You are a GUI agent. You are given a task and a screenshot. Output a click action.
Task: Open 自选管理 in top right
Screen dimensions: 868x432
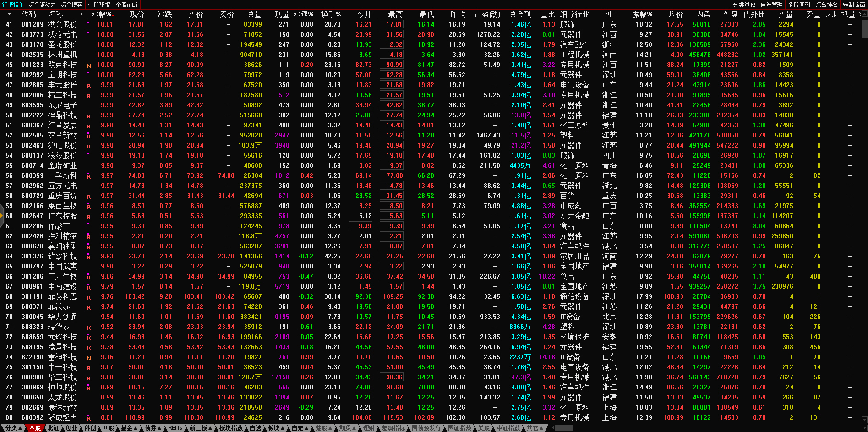(x=771, y=5)
